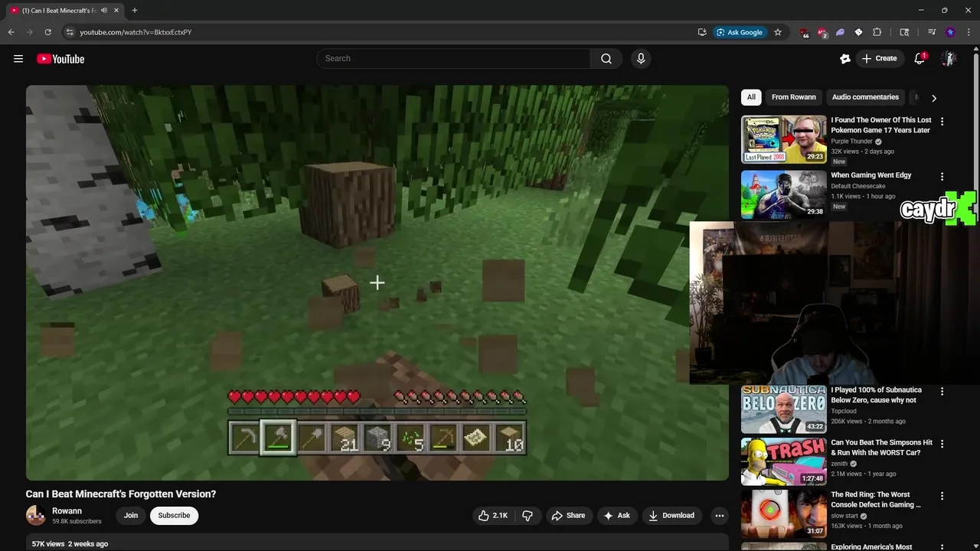Click the Ask Google lens button
The height and width of the screenshot is (551, 980).
[740, 32]
